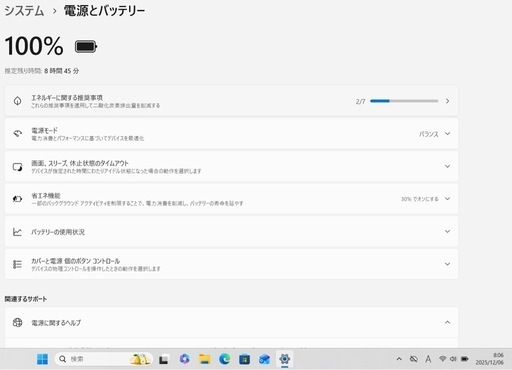Image resolution: width=512 pixels, height=370 pixels.
Task: Click バランス power mode value
Action: coord(429,134)
